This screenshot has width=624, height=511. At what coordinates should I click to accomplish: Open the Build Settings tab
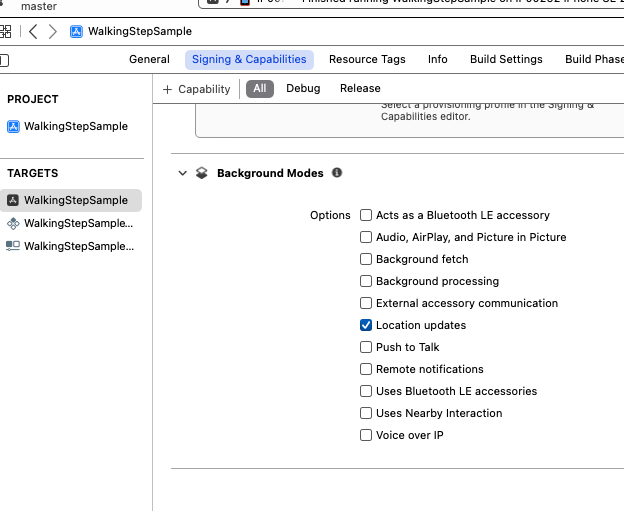tap(506, 59)
